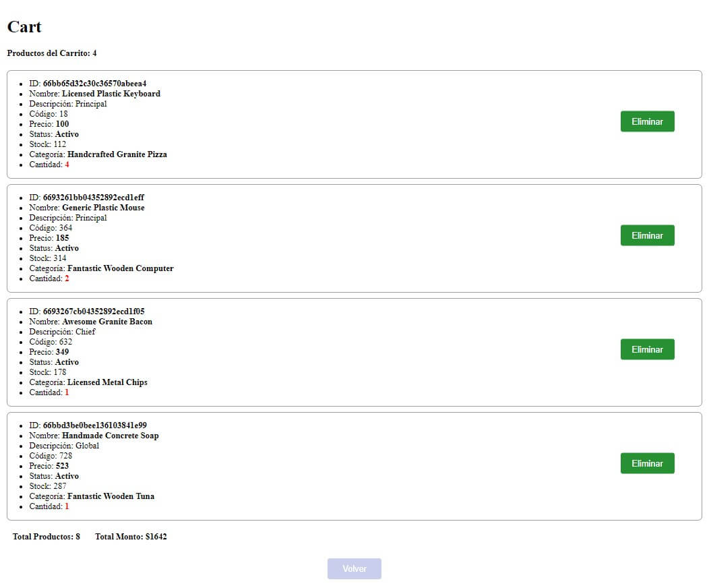Click the Fantastic Wooden Tuna category
Image resolution: width=709 pixels, height=588 pixels.
(111, 496)
